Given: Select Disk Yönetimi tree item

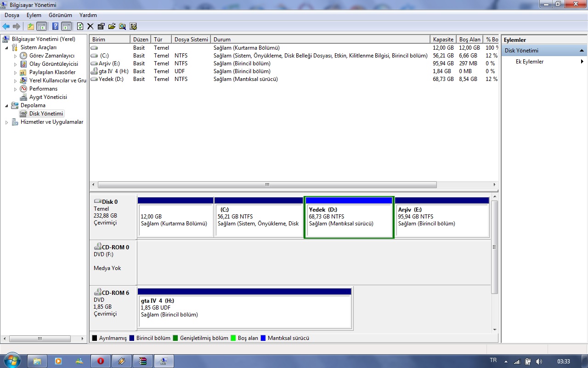Looking at the screenshot, I should point(46,114).
